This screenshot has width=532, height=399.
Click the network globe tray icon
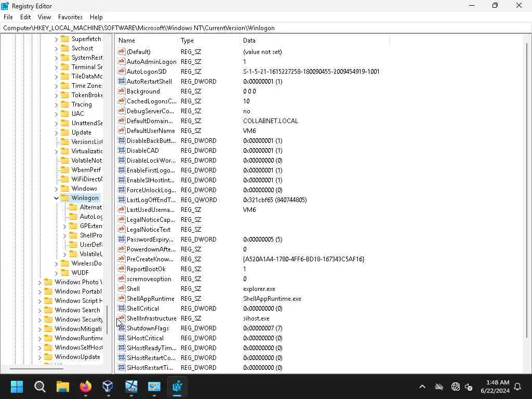(x=455, y=387)
